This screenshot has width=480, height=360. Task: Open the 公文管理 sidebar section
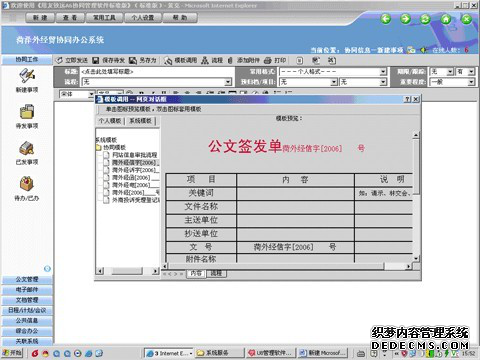[27, 279]
